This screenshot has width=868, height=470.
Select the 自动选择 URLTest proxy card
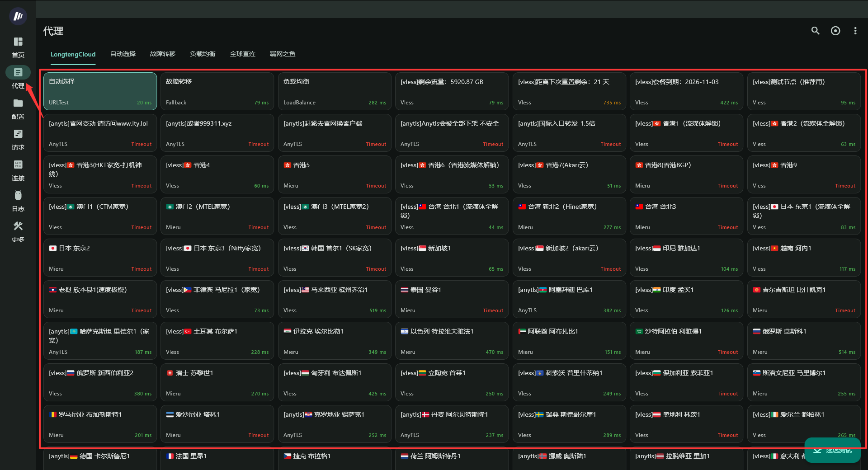pos(100,91)
